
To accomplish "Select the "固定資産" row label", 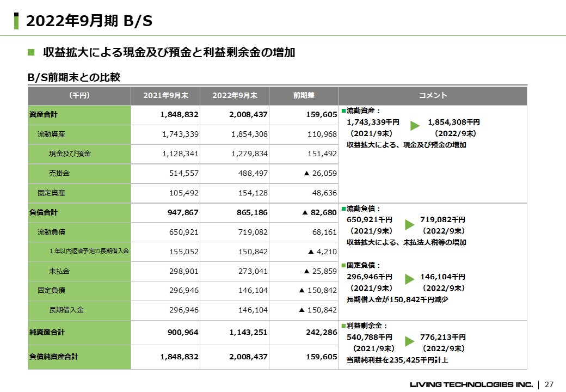I will (51, 193).
